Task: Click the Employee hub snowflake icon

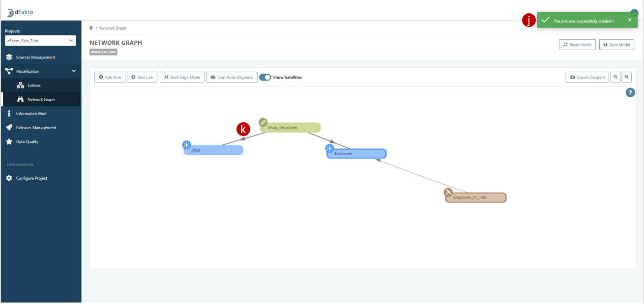Action: tap(329, 148)
